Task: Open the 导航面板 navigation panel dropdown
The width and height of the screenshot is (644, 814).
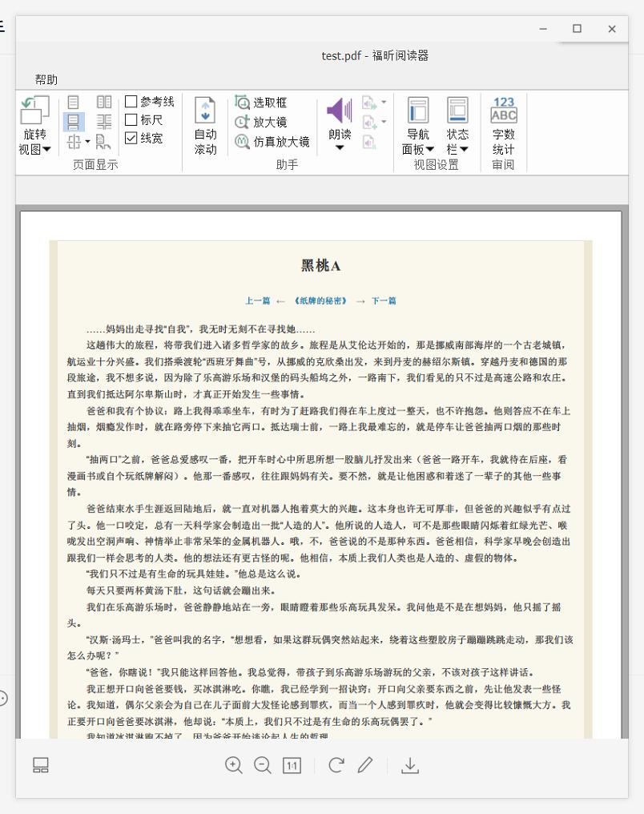Action: tap(417, 124)
